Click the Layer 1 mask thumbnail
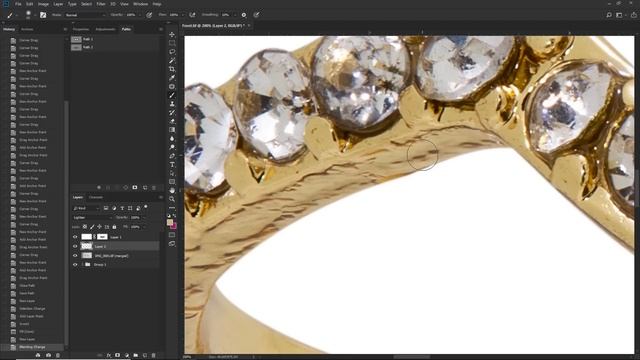The image size is (640, 360). [102, 237]
